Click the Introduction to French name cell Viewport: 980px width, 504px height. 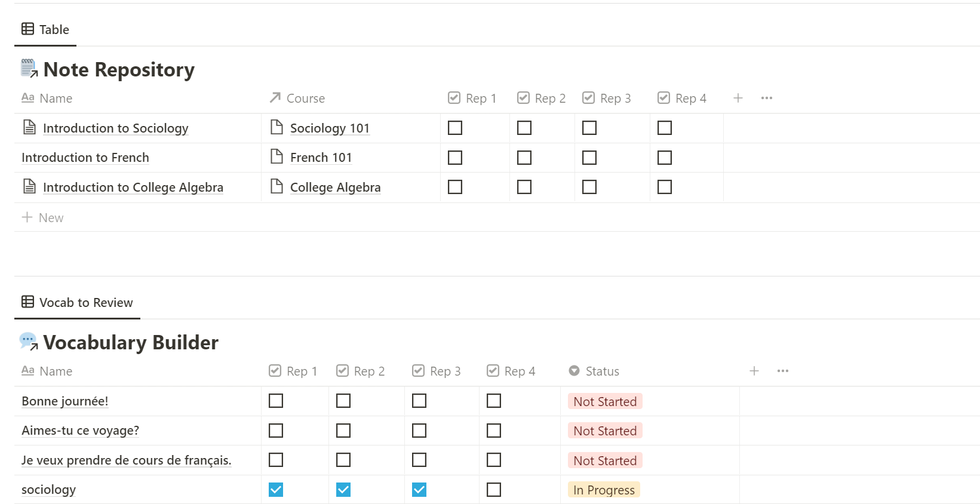[85, 158]
